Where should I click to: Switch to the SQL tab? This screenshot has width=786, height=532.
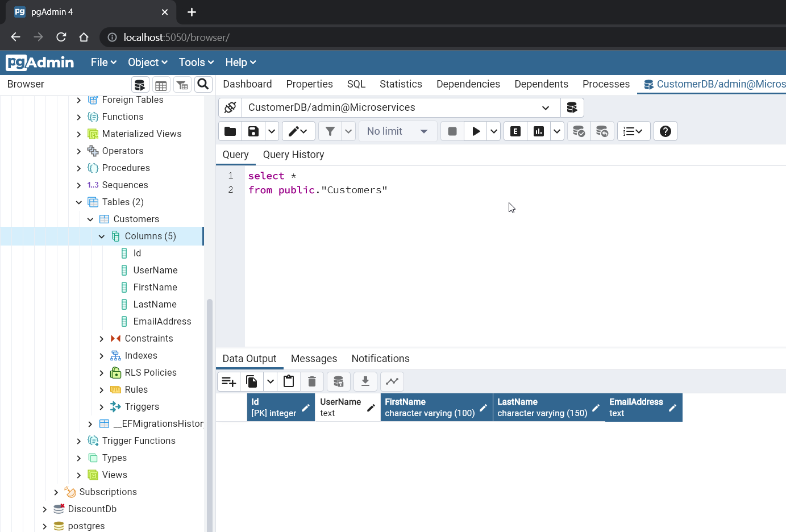(x=356, y=84)
